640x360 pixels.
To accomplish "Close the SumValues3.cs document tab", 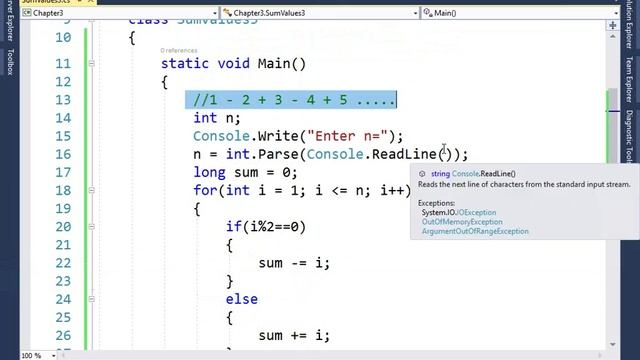I will click(90, 2).
